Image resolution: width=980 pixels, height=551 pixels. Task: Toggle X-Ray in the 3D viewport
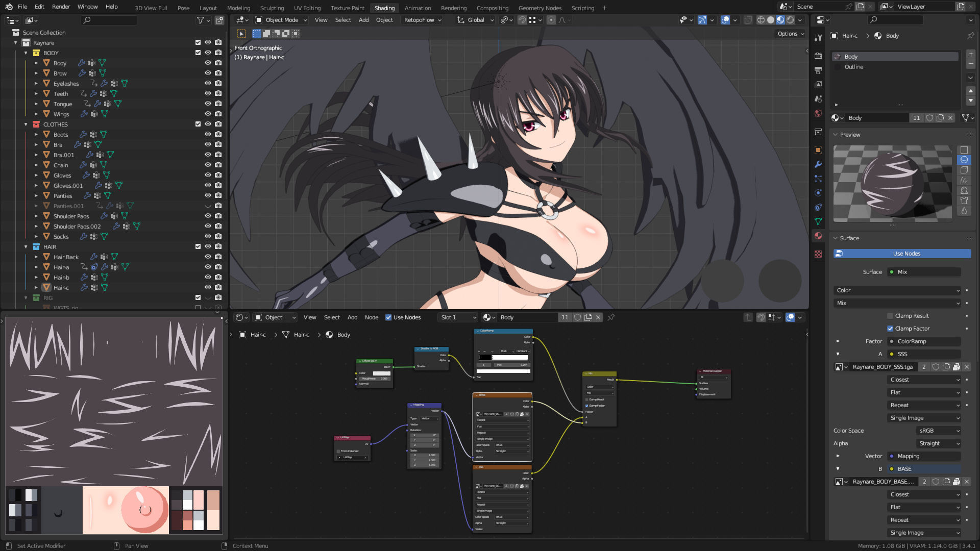748,20
